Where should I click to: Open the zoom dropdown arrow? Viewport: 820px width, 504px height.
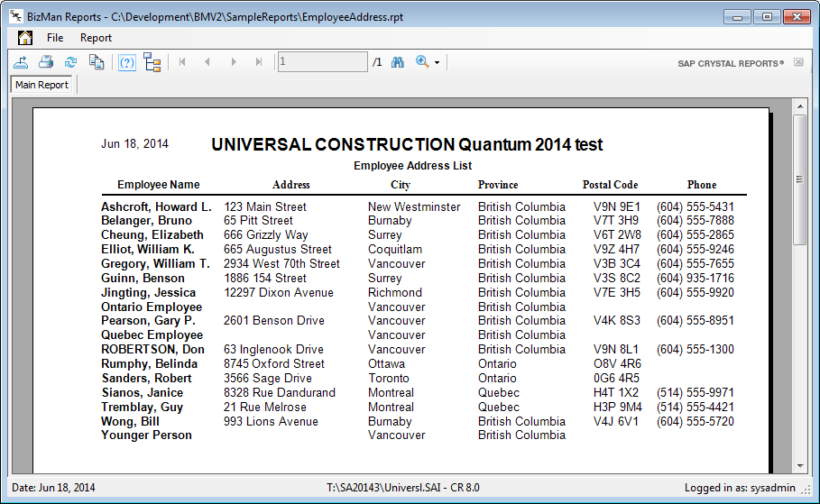click(438, 63)
